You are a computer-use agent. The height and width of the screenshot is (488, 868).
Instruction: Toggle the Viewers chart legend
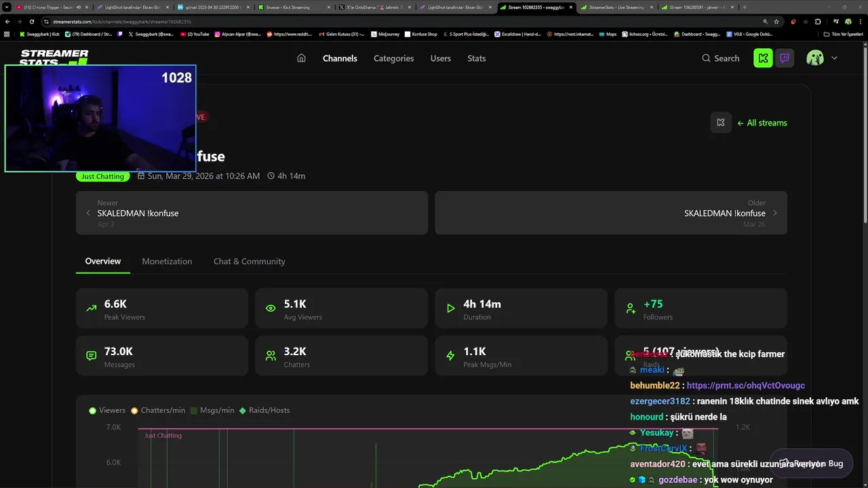(x=107, y=410)
